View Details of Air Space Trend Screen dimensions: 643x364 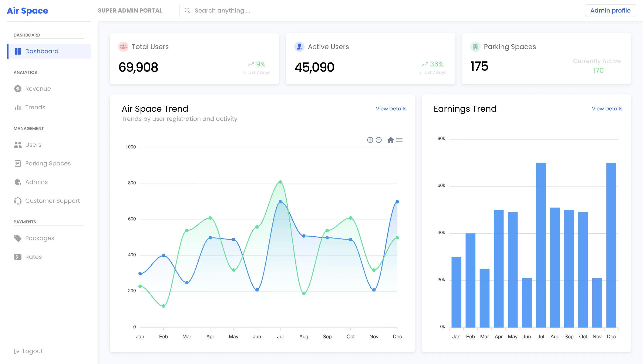(391, 109)
